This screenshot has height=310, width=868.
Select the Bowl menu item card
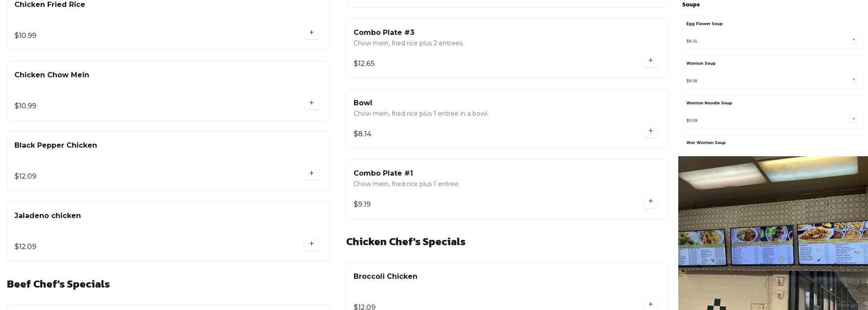pyautogui.click(x=507, y=118)
